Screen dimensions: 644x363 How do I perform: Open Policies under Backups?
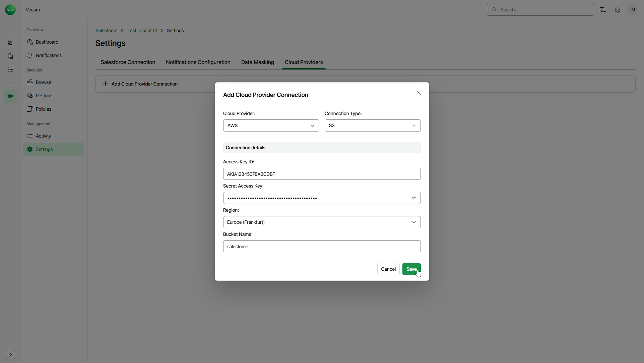point(54,109)
